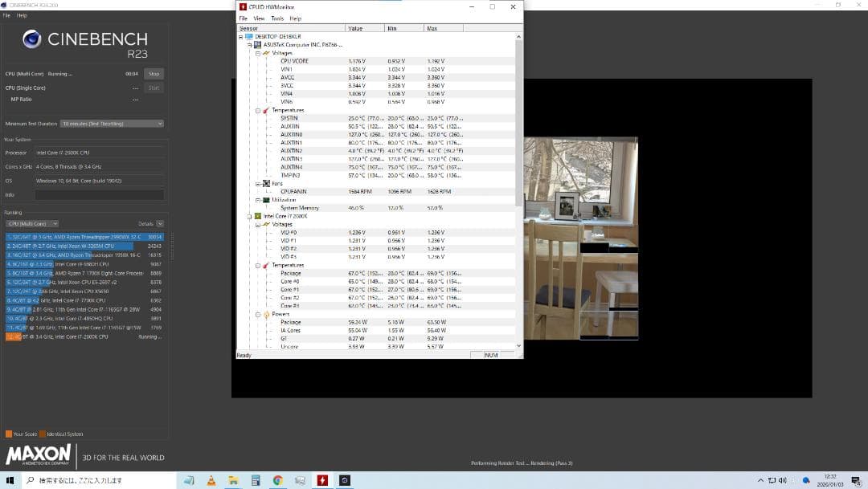Screen dimensions: 868x489
Task: Click the HWMonitor title bar app icon
Action: (x=243, y=6)
